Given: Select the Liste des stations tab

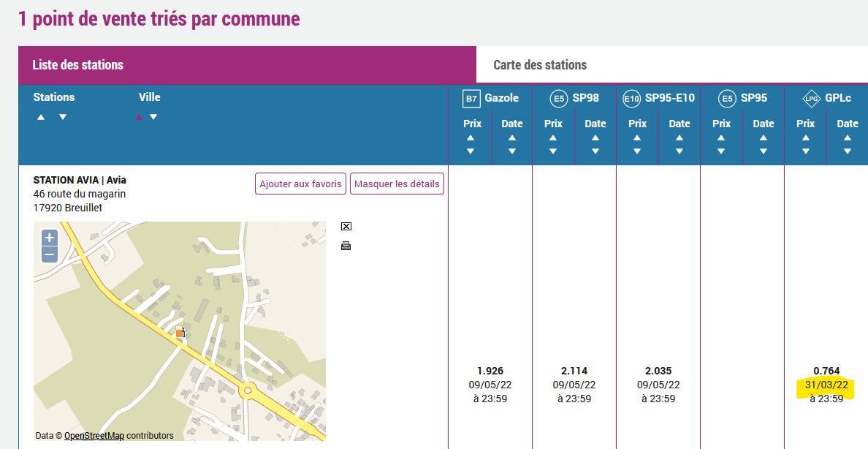Looking at the screenshot, I should tap(78, 65).
